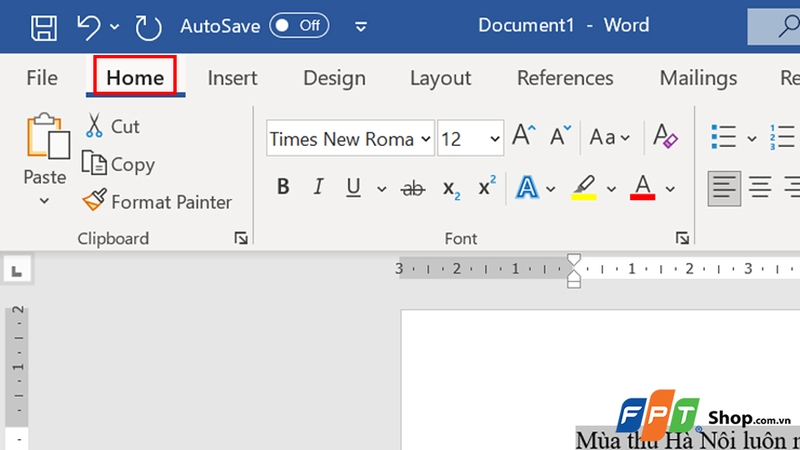
Task: Switch to the References tab
Action: 565,78
